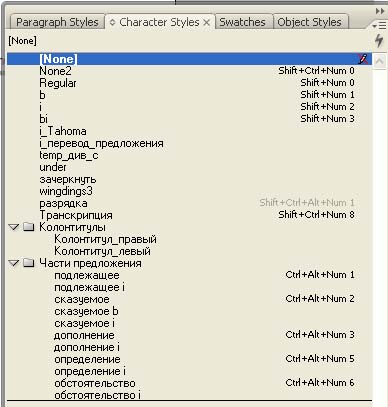388x407 pixels.
Task: Select the i_перевод_предложения style
Action: point(189,143)
